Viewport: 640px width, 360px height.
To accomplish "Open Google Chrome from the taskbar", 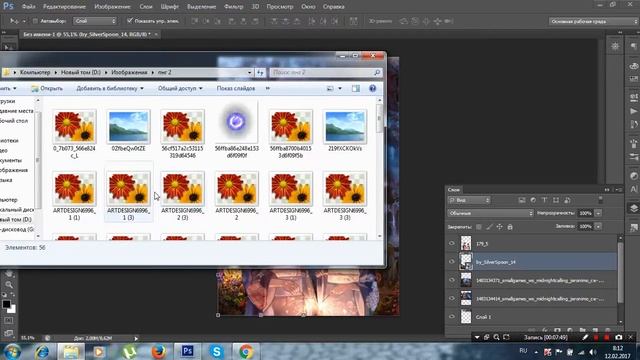I will 246,351.
